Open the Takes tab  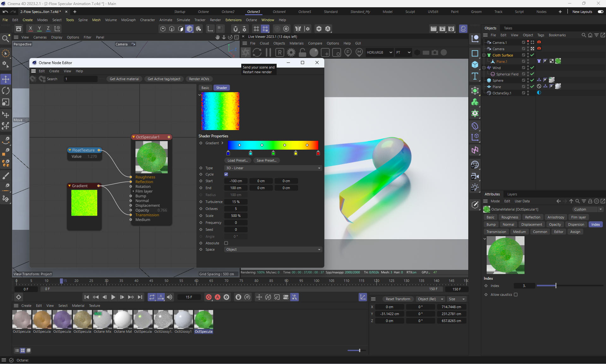pyautogui.click(x=508, y=28)
